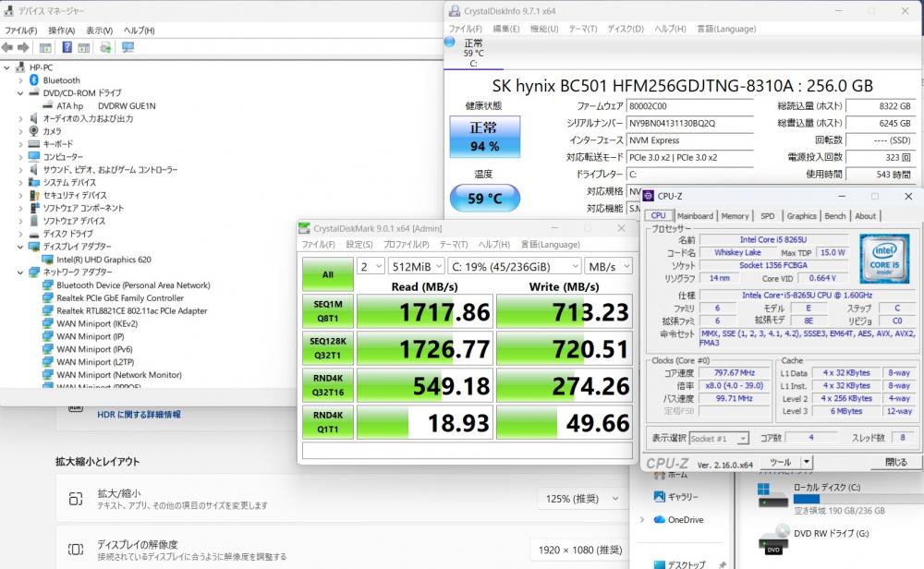
Task: Collapse the ネットワーク アダプター category
Action: click(20, 272)
